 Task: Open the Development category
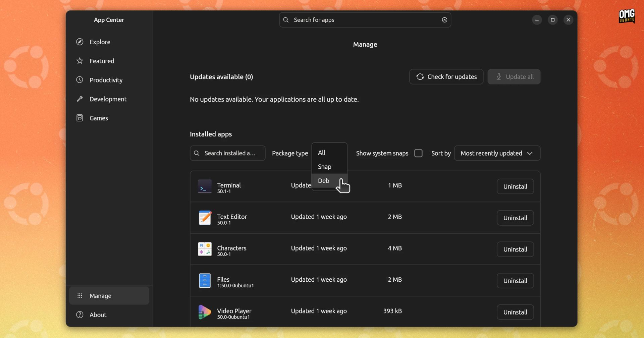click(108, 99)
